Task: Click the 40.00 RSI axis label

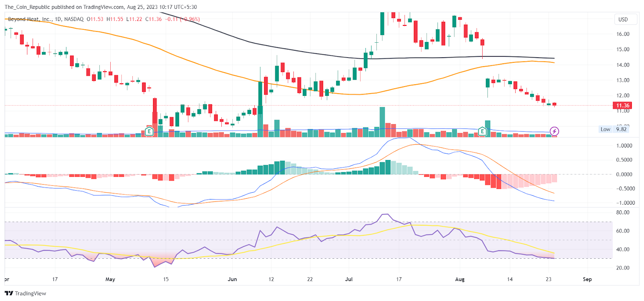Action: [x=623, y=249]
